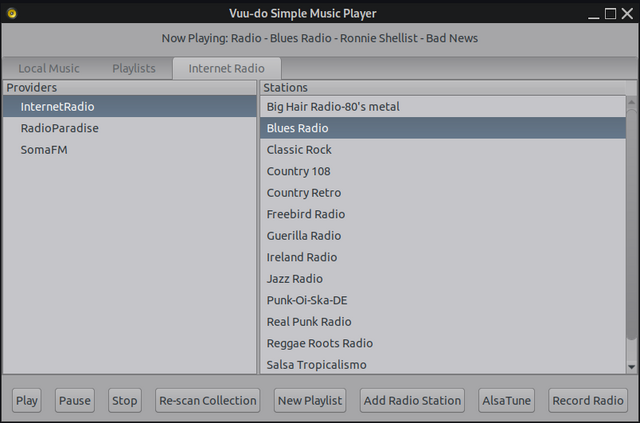Viewport: 640px width, 423px height.
Task: Choose RadioParadise provider
Action: pyautogui.click(x=59, y=128)
